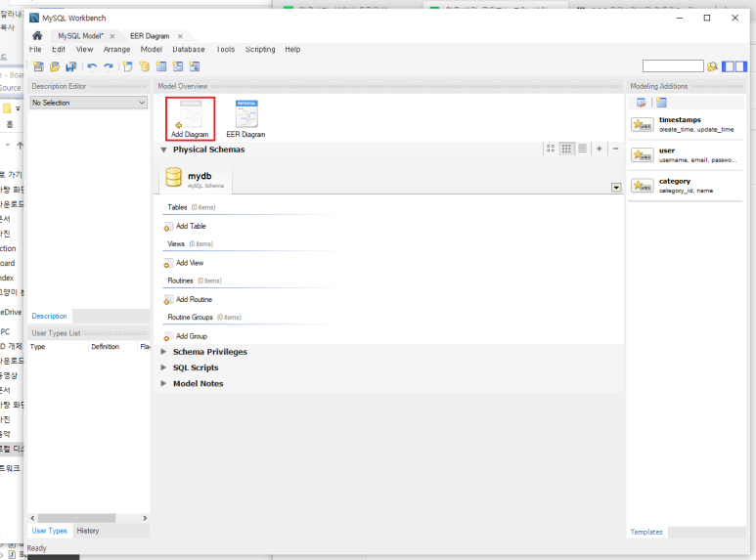Click the New Model toolbar icon
Image resolution: width=756 pixels, height=560 pixels.
click(38, 66)
